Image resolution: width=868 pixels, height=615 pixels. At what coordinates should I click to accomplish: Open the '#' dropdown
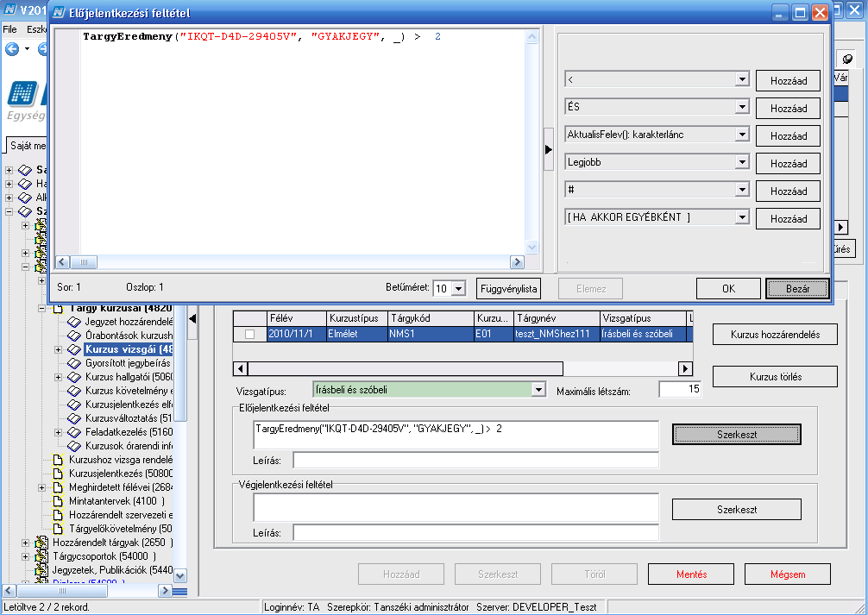click(742, 190)
